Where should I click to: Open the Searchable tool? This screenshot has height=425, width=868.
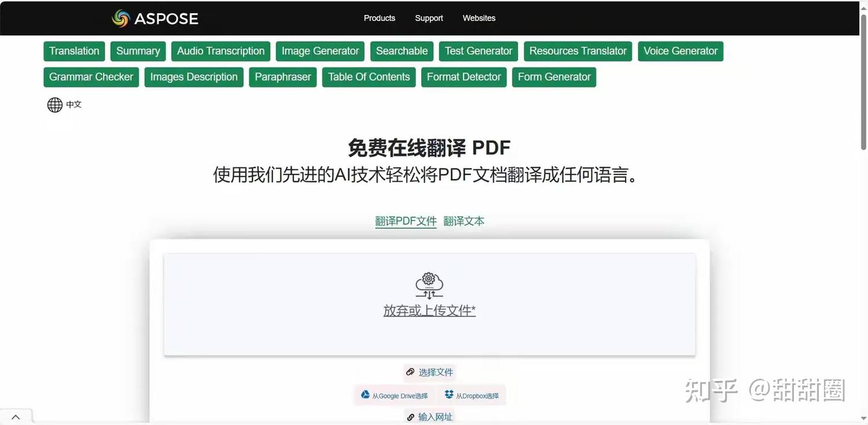401,51
